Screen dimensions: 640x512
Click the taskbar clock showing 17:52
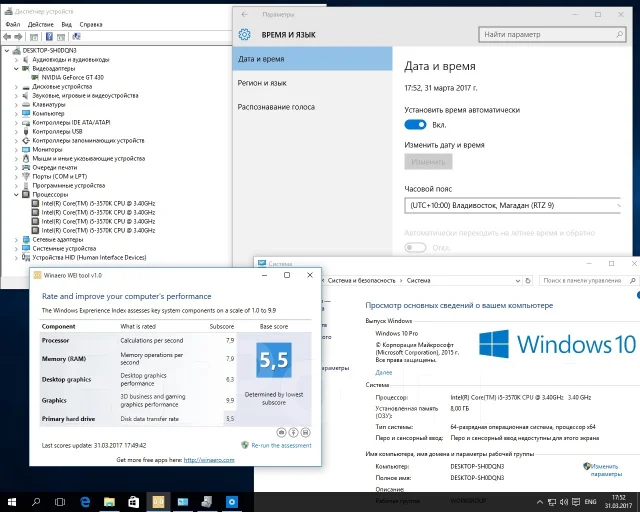[618, 502]
